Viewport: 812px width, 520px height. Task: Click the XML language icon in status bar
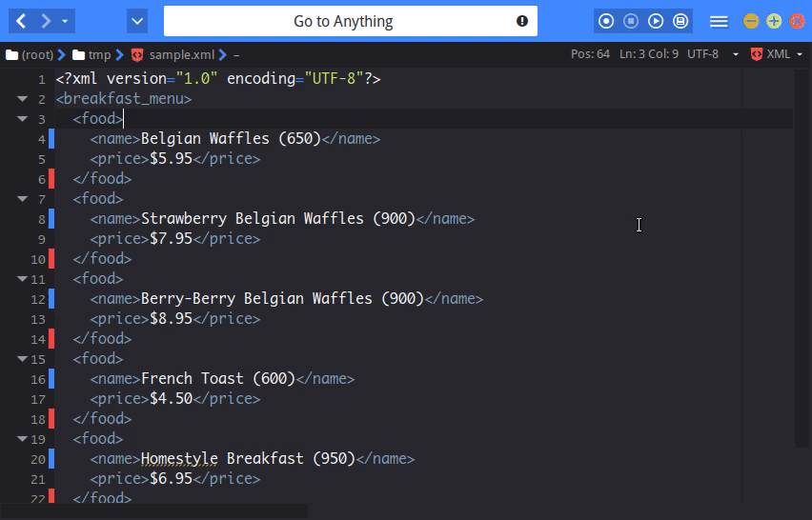[757, 54]
